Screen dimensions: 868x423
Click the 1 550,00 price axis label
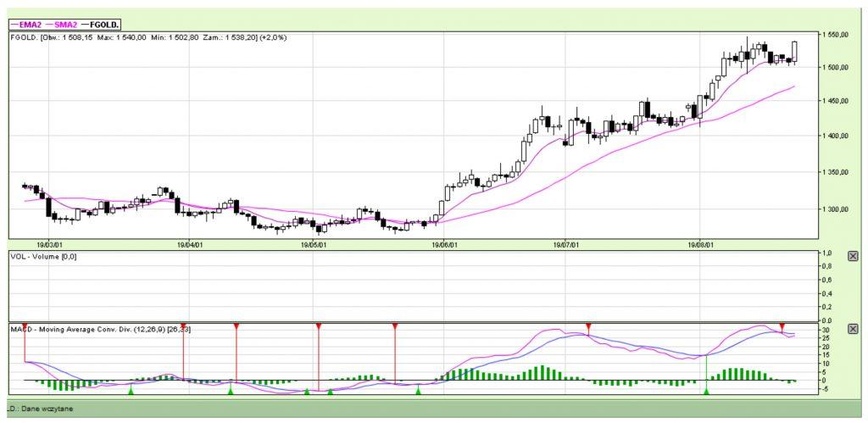point(838,35)
